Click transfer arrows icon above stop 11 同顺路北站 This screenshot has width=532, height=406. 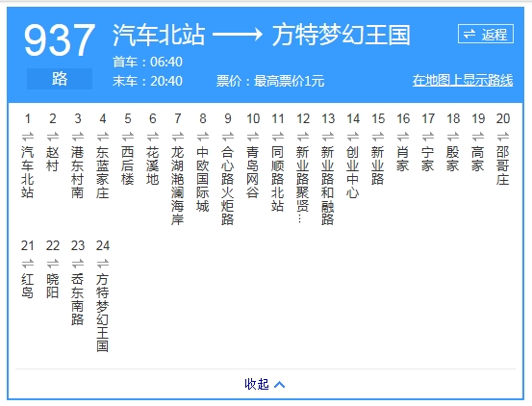pyautogui.click(x=278, y=137)
